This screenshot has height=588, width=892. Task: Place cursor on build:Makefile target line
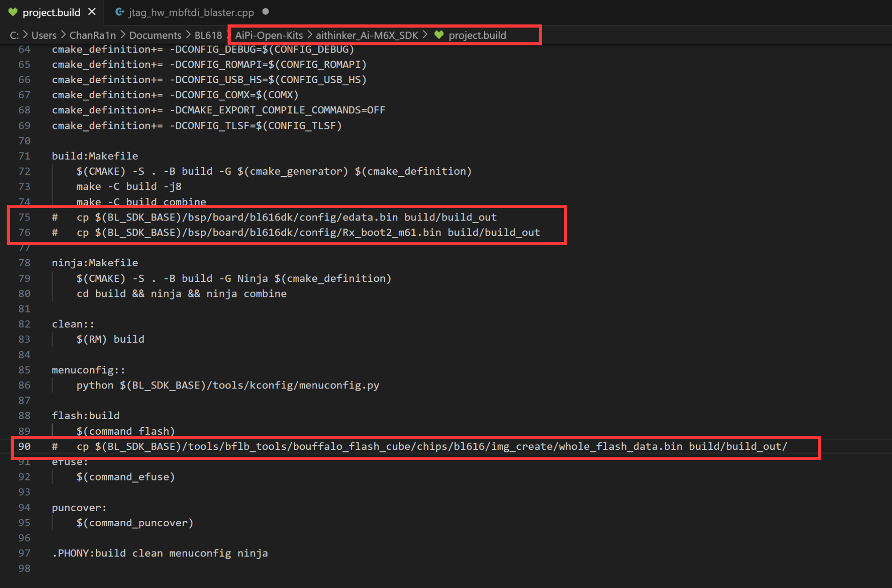[x=95, y=156]
